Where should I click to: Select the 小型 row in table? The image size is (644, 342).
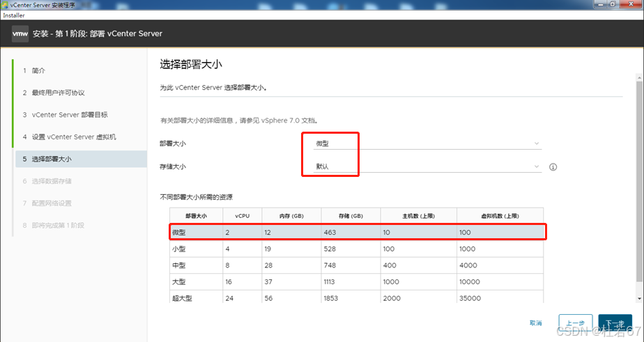[x=357, y=249]
